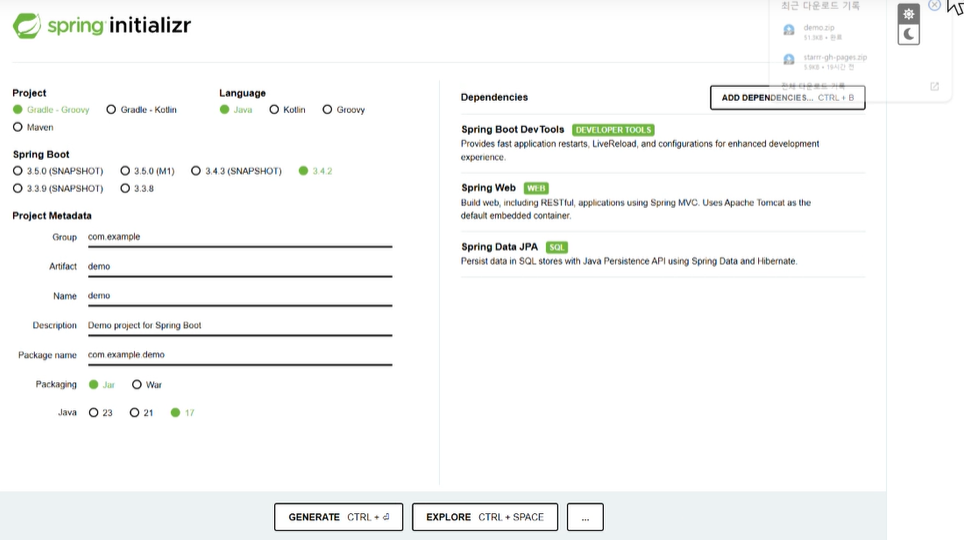Open the more options ellipsis button
964x540 pixels.
pos(585,517)
